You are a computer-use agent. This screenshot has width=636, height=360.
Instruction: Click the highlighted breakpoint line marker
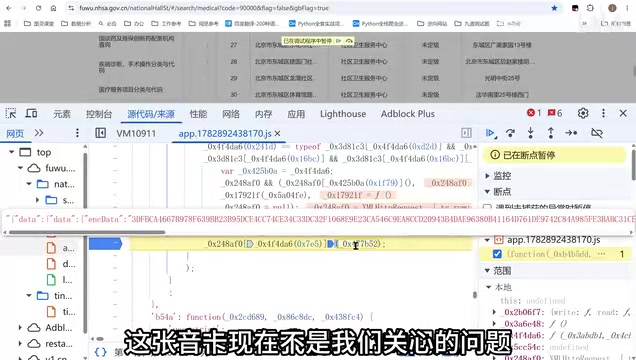coord(105,244)
